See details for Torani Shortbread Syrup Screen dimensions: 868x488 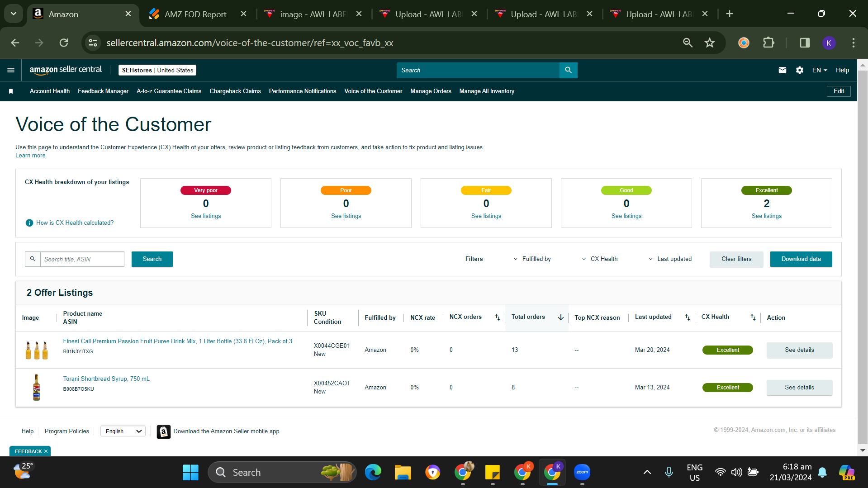(799, 388)
